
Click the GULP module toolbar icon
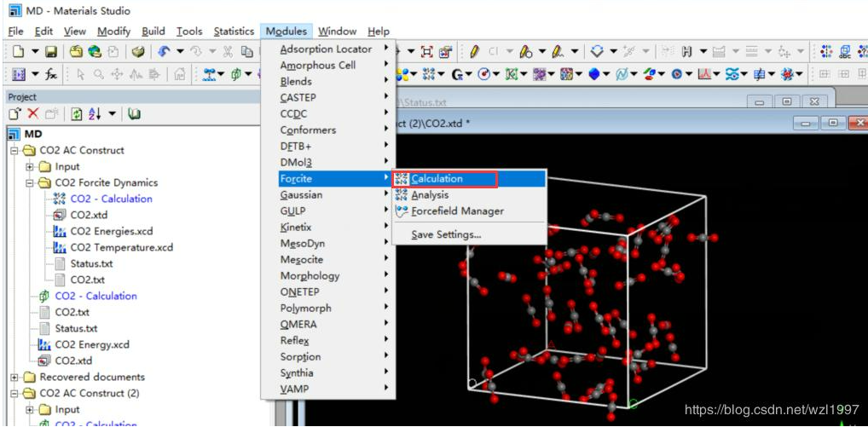point(484,74)
